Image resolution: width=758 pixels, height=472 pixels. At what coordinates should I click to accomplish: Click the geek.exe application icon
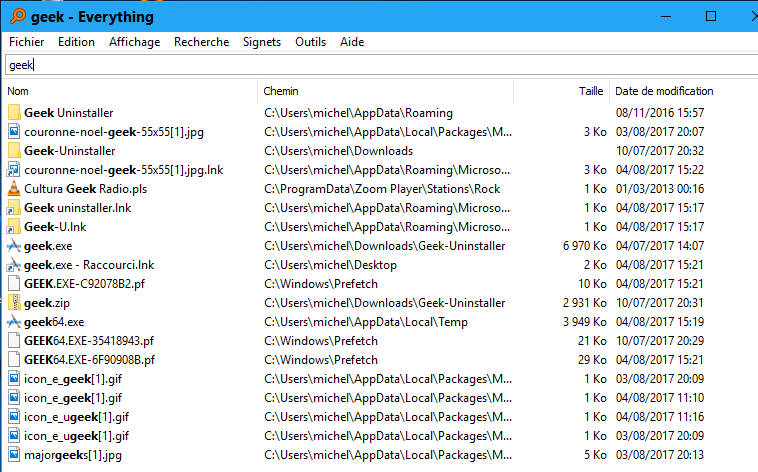(14, 246)
